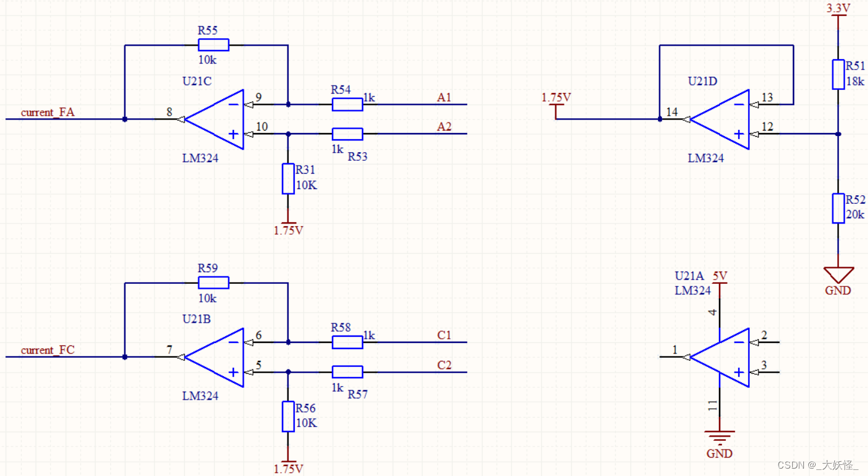Viewport: 868px width, 476px height.
Task: Click pin 10 number on U21C
Action: coord(262,127)
